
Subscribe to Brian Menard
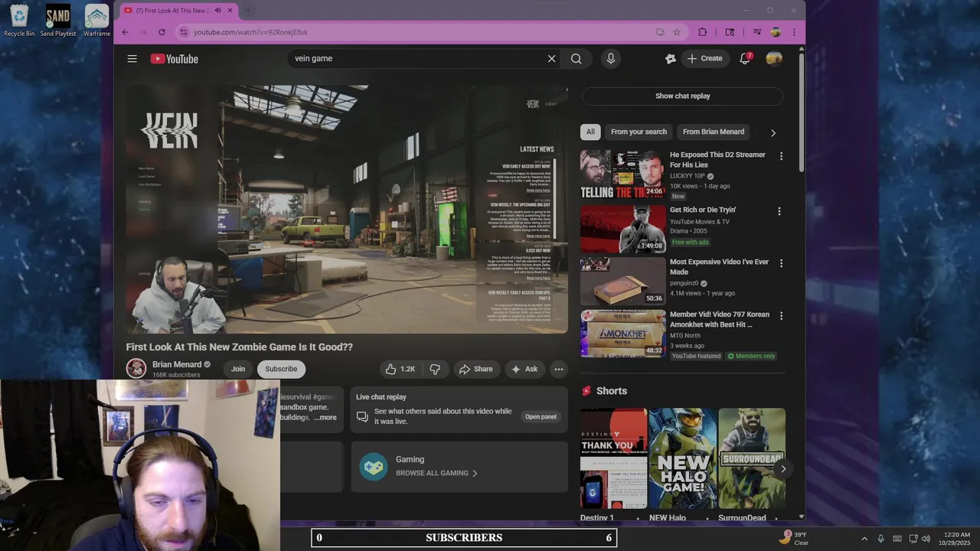281,369
